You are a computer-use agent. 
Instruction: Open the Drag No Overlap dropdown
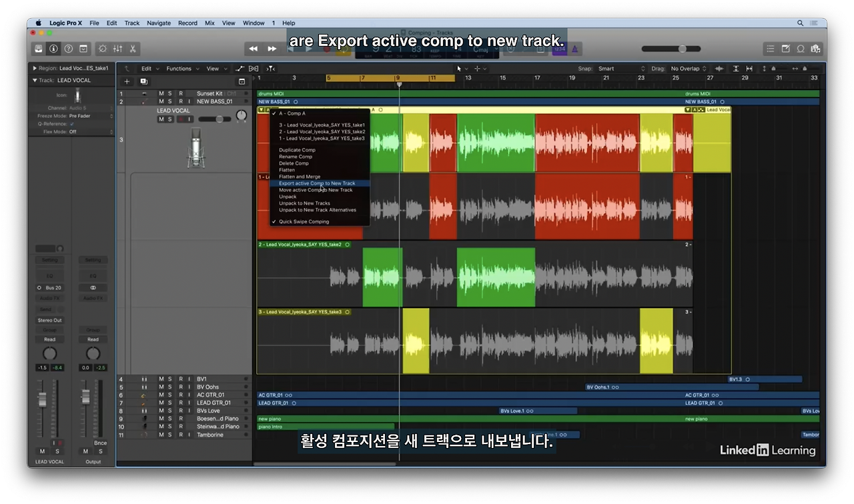[689, 69]
